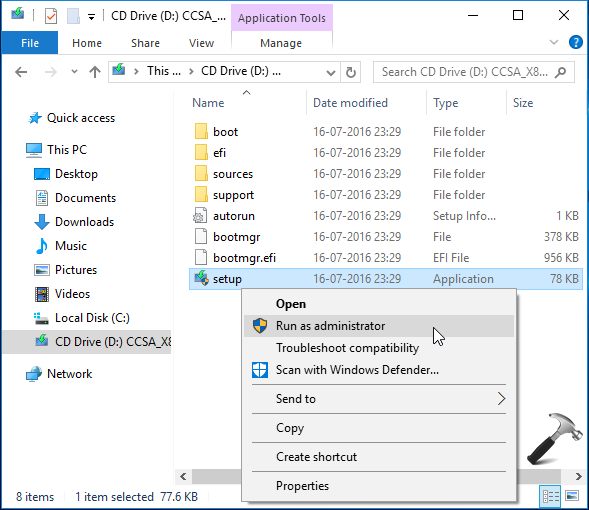Sort by the Date modified column header
589x510 pixels.
click(x=350, y=103)
